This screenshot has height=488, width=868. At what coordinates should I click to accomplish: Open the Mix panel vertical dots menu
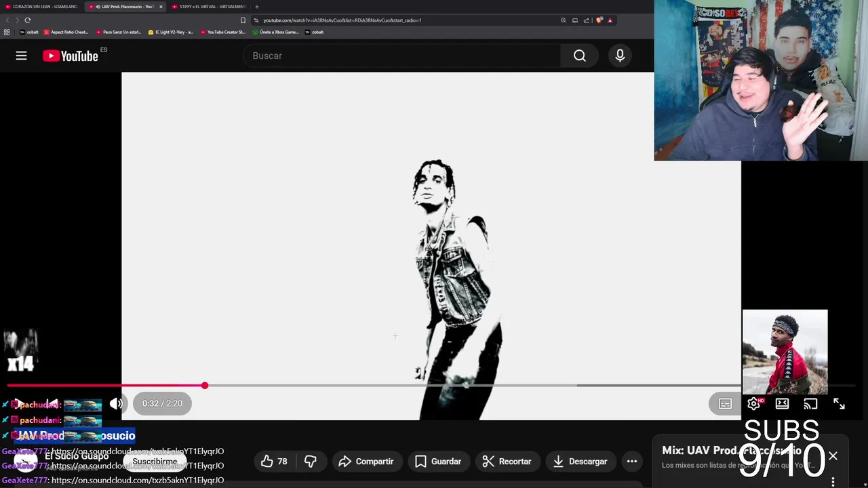tap(833, 482)
